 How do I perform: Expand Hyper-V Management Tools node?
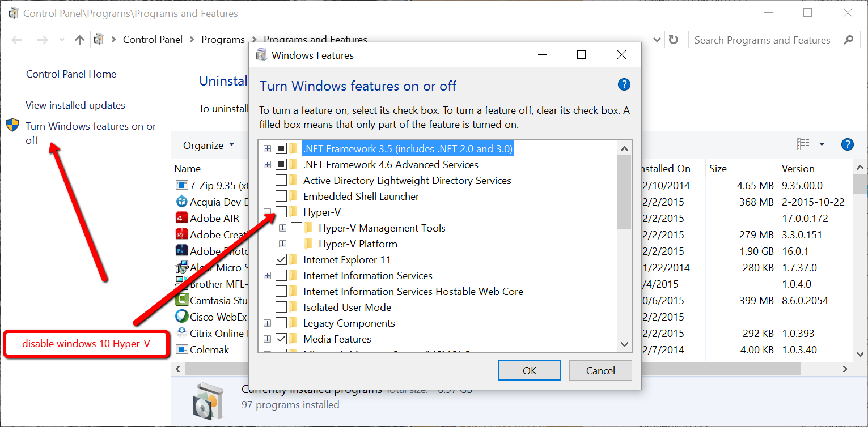coord(282,228)
